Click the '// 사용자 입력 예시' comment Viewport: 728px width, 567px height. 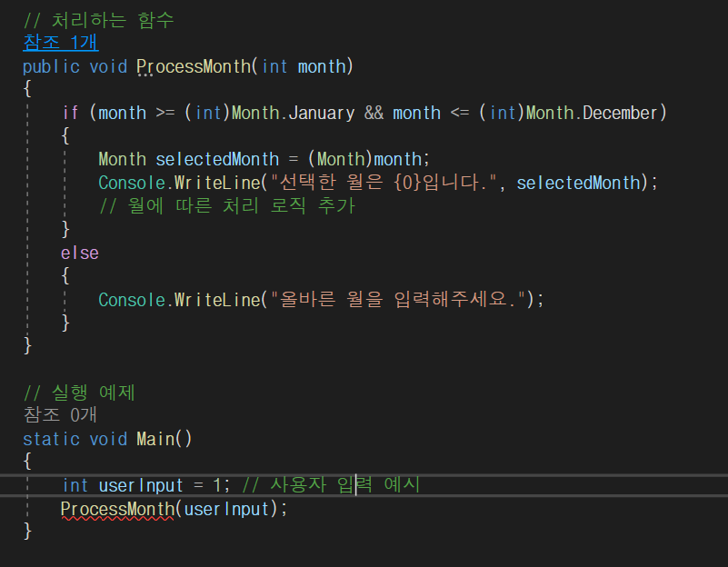click(331, 485)
